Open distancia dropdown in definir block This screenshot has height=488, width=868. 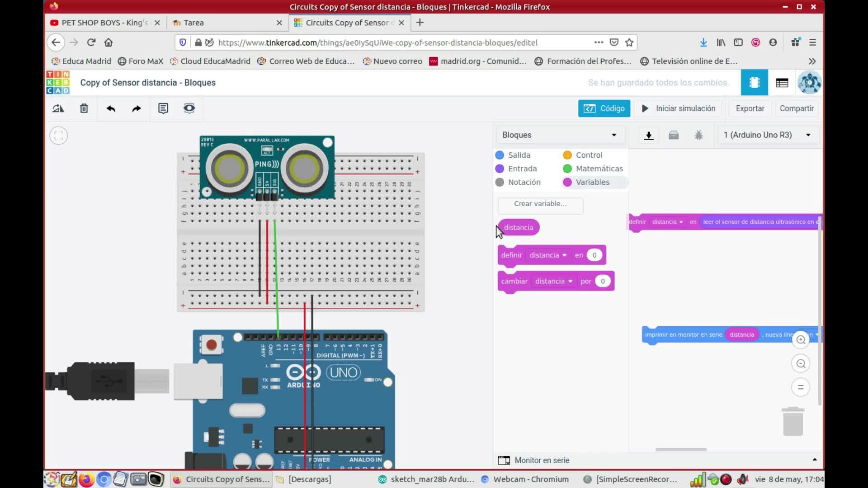click(x=548, y=255)
